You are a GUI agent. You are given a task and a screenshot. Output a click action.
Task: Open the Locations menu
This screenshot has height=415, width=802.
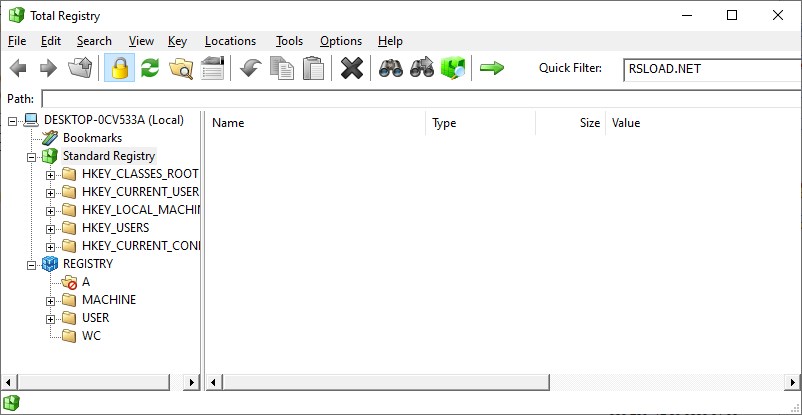click(230, 41)
